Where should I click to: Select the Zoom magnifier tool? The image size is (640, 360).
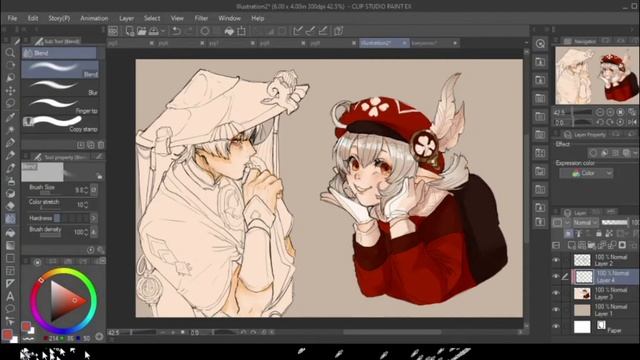point(10,53)
